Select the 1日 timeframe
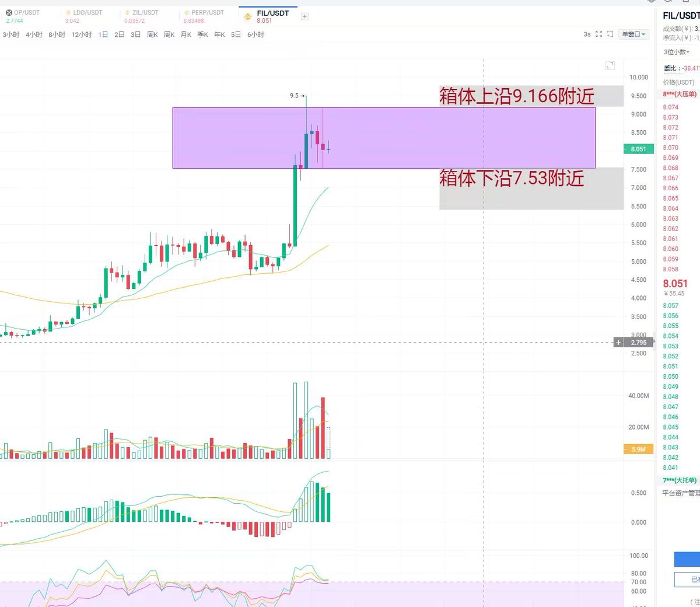The height and width of the screenshot is (607, 700). [103, 34]
